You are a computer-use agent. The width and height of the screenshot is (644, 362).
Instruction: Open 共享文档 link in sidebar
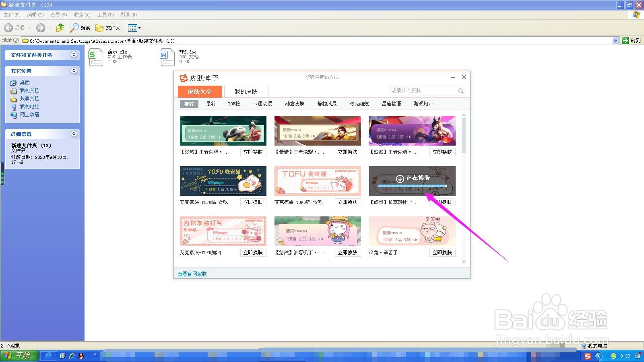pyautogui.click(x=29, y=99)
